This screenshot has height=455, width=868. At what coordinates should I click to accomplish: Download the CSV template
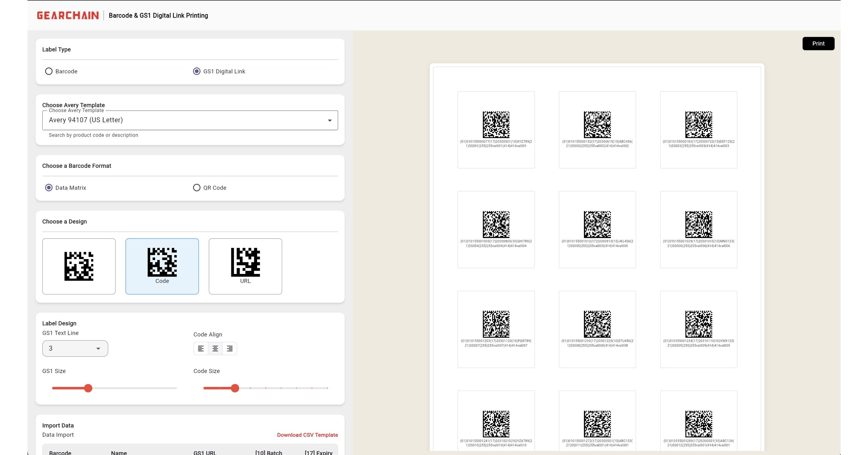coord(307,435)
